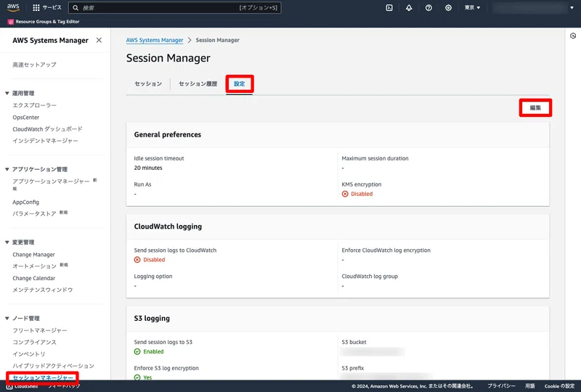This screenshot has width=581, height=392.
Task: Open the account menu dropdown
Action: coord(534,8)
